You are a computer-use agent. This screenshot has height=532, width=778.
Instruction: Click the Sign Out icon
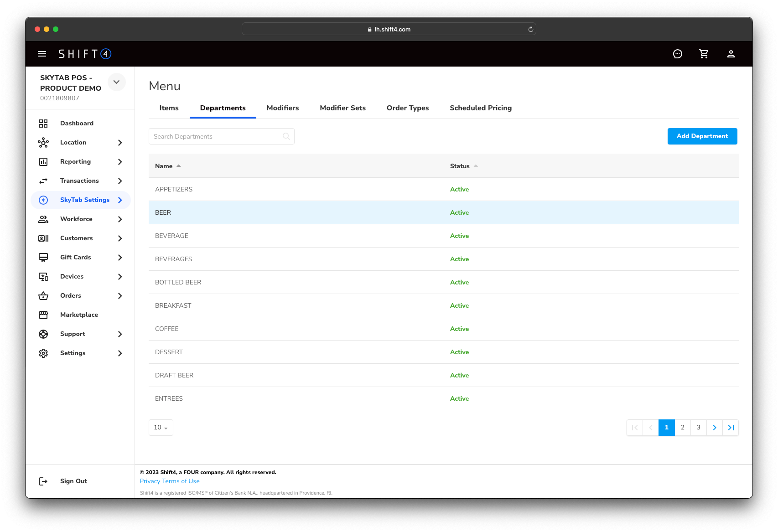click(43, 481)
